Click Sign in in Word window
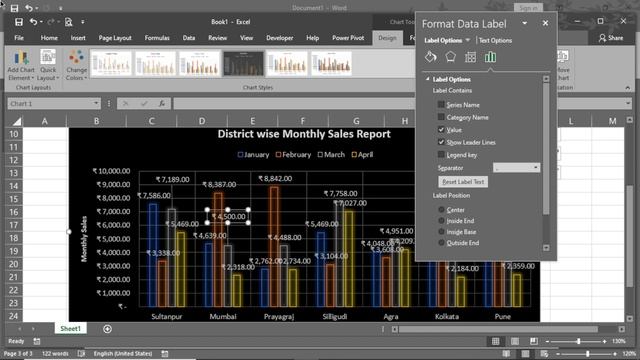This screenshot has width=640, height=360. tap(528, 8)
